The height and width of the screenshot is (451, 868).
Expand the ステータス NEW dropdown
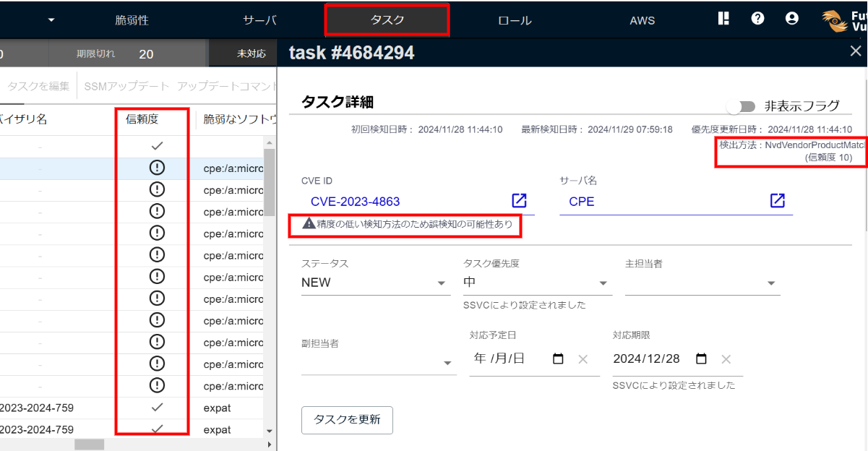442,283
